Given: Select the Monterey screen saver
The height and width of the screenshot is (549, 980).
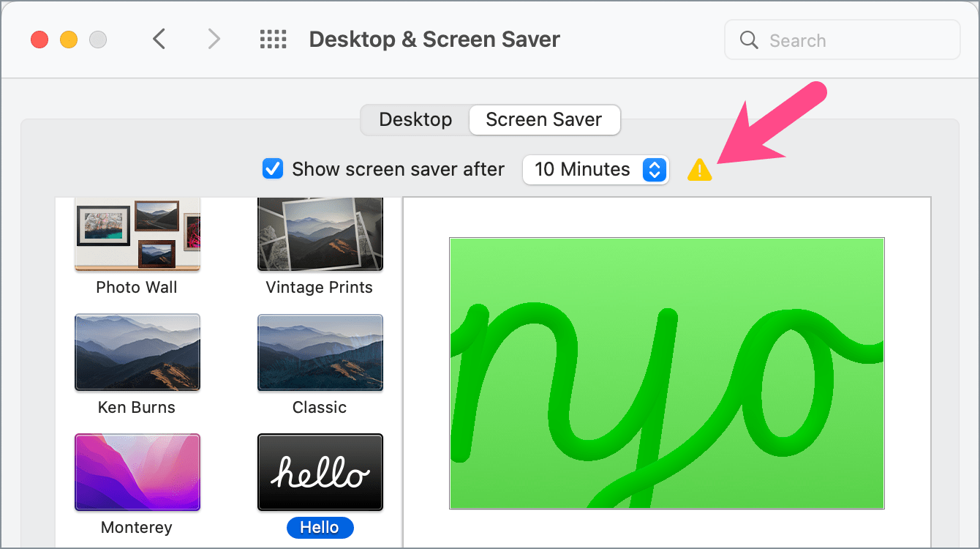Looking at the screenshot, I should pos(137,472).
